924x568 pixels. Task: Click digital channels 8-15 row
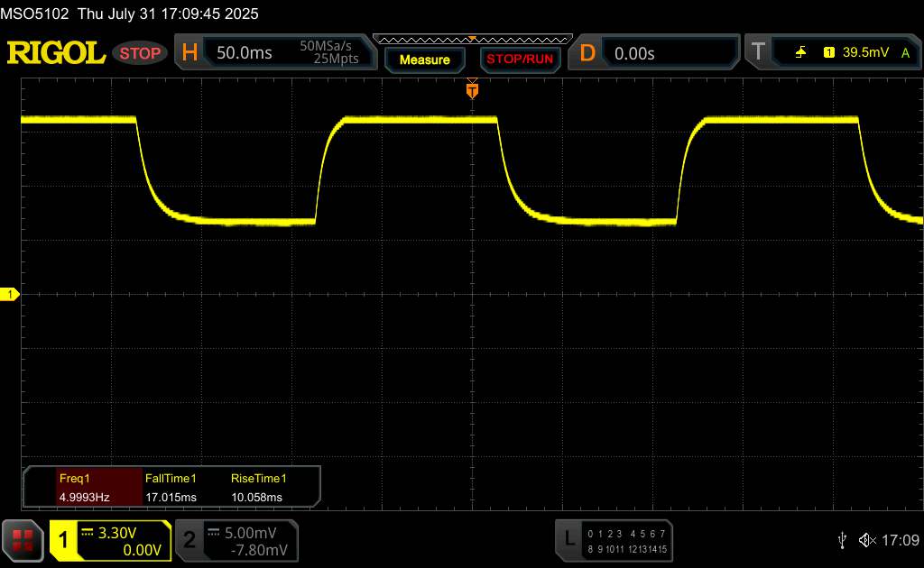[627, 549]
